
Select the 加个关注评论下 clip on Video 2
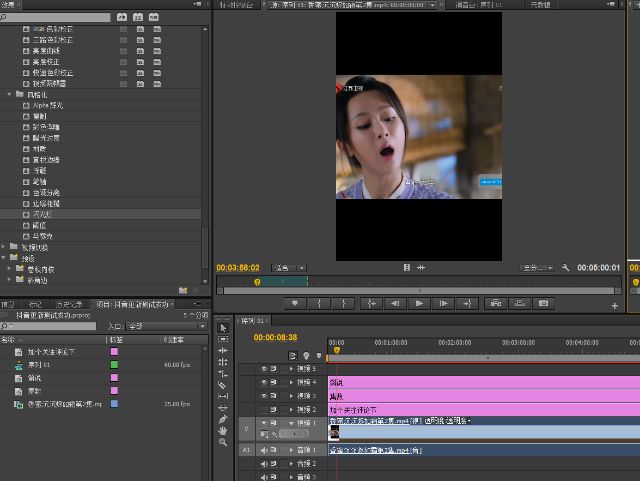[x=484, y=410]
